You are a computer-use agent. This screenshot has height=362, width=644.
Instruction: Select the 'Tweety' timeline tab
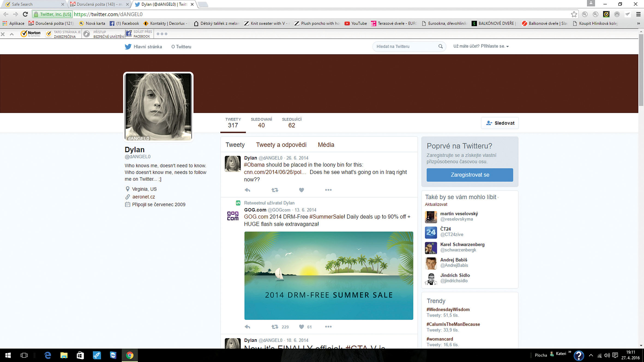point(235,145)
